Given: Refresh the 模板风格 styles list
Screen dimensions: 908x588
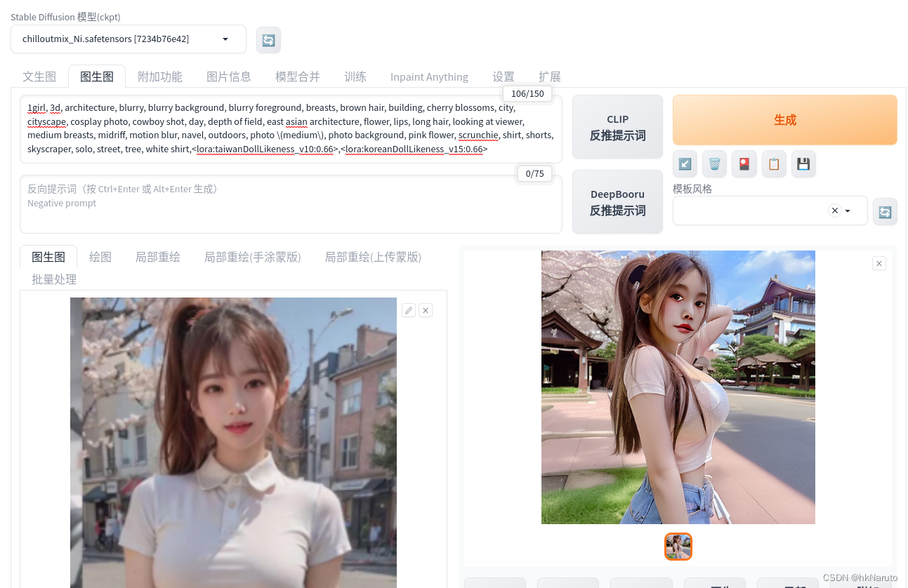Looking at the screenshot, I should [885, 211].
